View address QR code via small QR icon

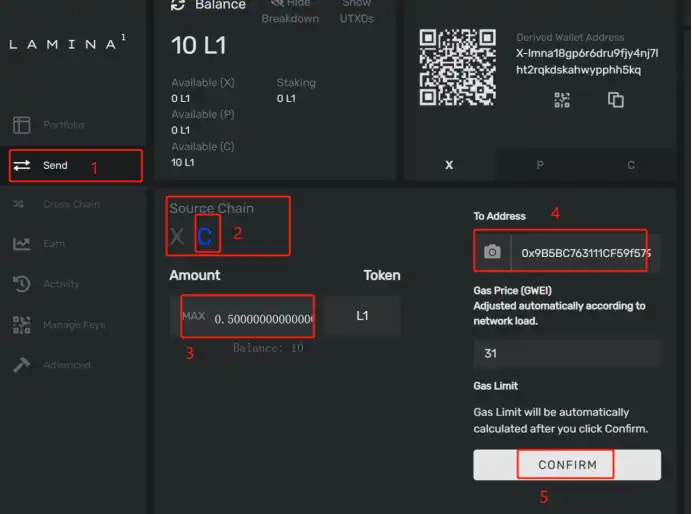pos(562,100)
